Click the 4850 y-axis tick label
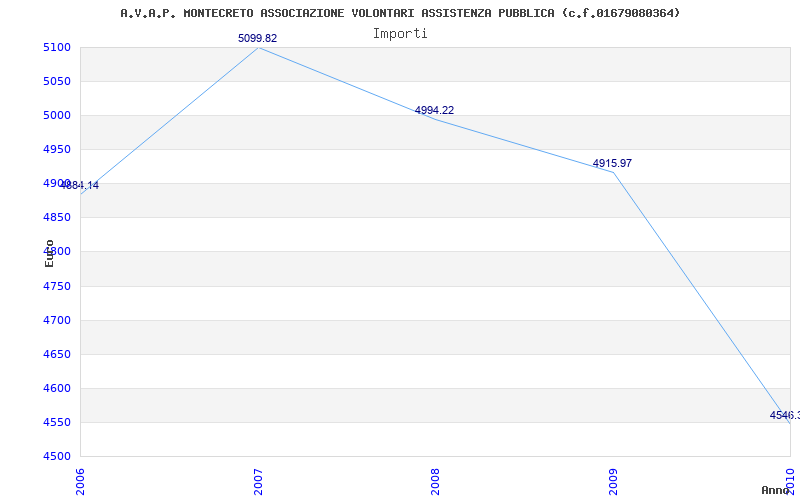The image size is (800, 500). pyautogui.click(x=57, y=217)
